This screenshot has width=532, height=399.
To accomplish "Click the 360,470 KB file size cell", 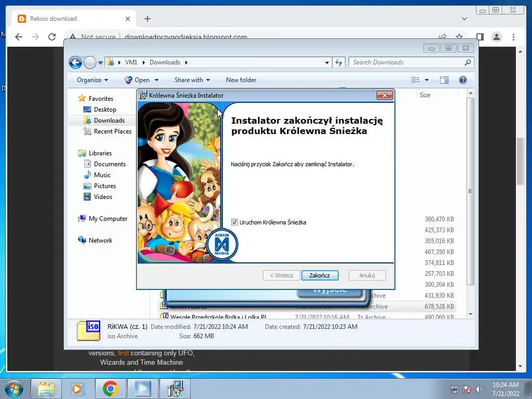I will 439,219.
